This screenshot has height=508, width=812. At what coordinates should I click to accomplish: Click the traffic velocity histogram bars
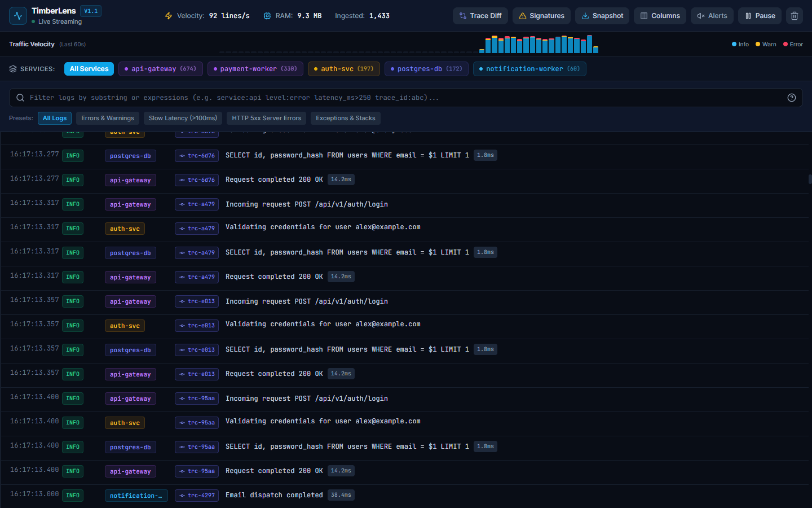[539, 44]
